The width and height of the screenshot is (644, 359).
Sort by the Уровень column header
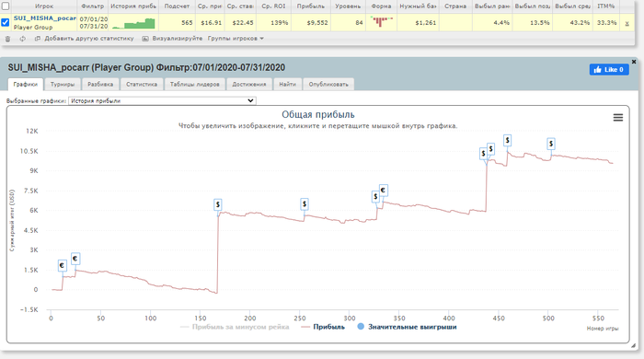pos(348,6)
